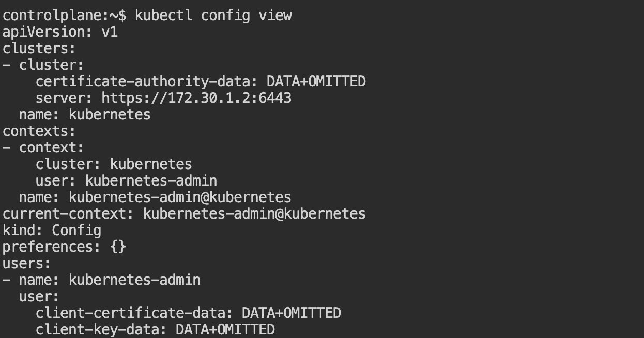Click the current-context value kubernetes-admin@kubernetes

tap(254, 213)
